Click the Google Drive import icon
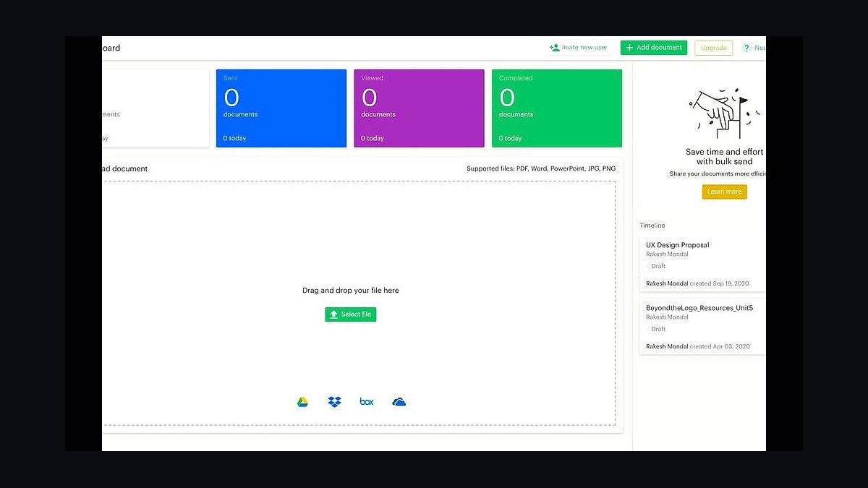The height and width of the screenshot is (488, 868). [302, 402]
